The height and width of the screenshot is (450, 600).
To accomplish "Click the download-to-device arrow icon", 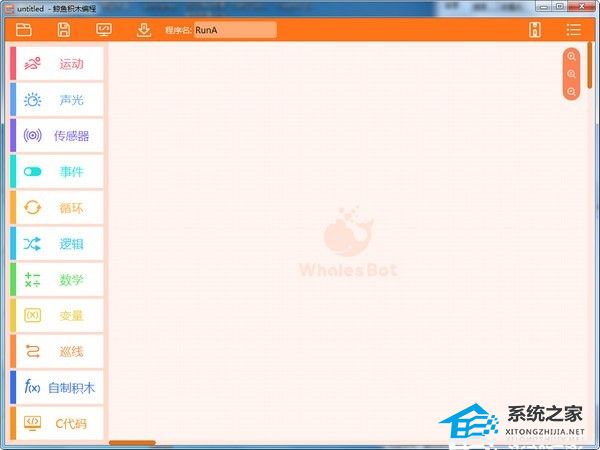I will point(144,30).
